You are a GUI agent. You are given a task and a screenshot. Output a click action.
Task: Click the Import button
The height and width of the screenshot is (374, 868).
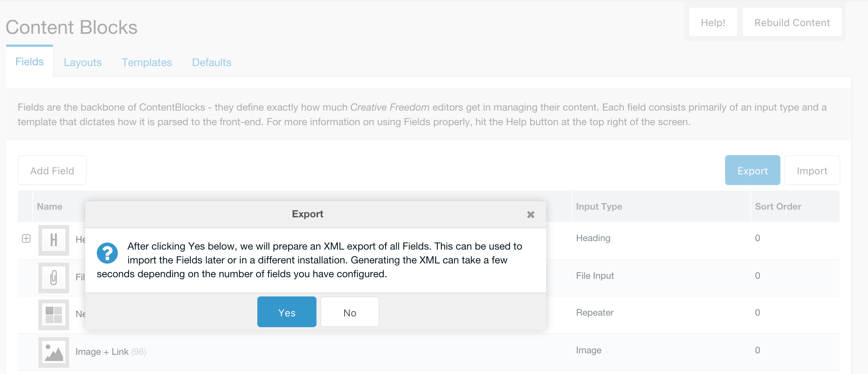coord(812,170)
